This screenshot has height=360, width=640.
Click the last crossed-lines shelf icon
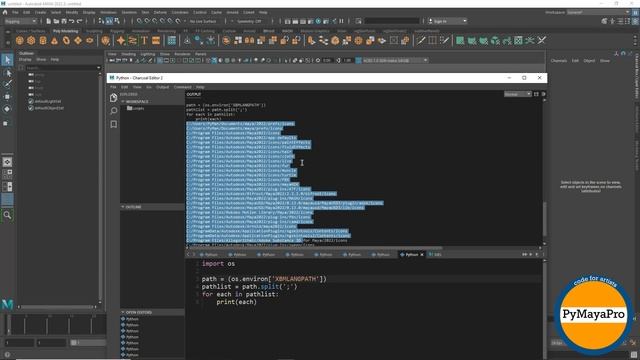coord(542,40)
